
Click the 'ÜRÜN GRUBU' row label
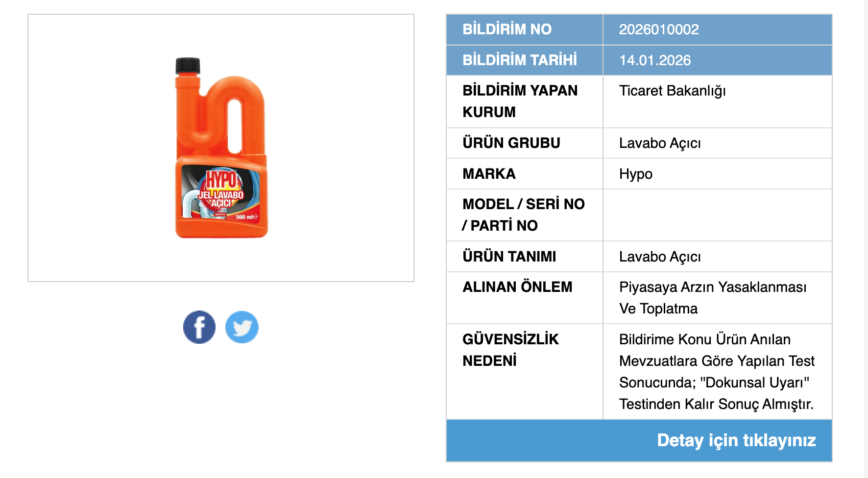pos(511,143)
